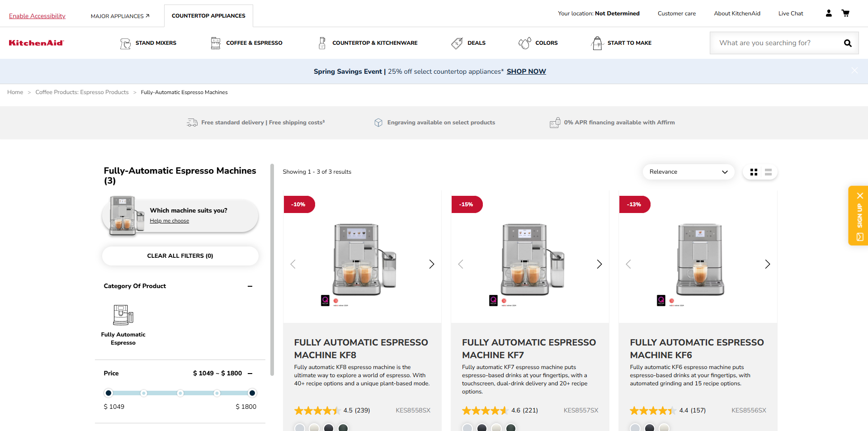Show next image of KF6 machine

point(767,264)
